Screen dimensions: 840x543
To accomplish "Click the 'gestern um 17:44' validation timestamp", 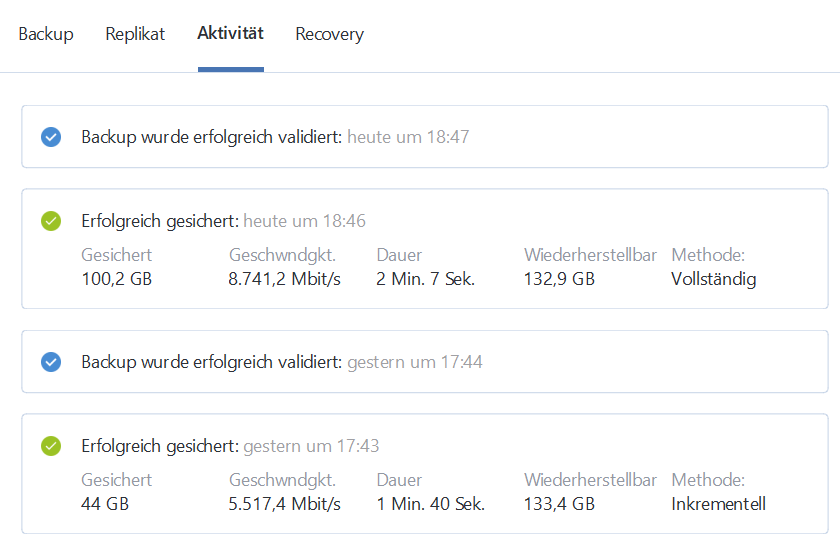I will tap(415, 362).
